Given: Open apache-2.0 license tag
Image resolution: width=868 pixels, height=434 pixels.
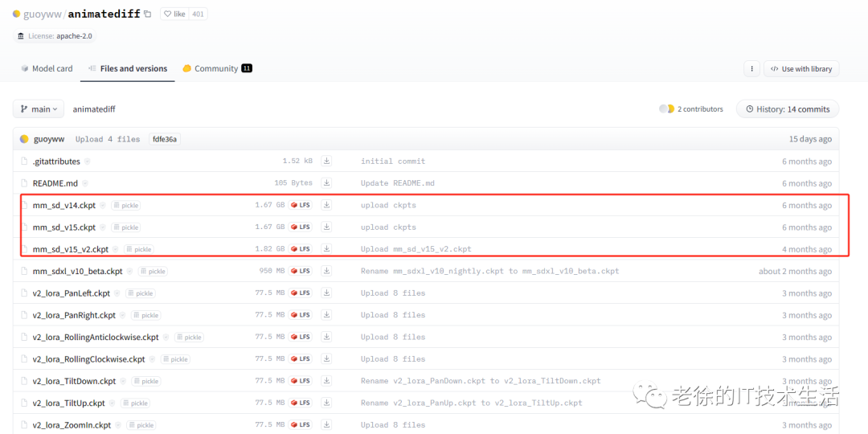Looking at the screenshot, I should (53, 36).
